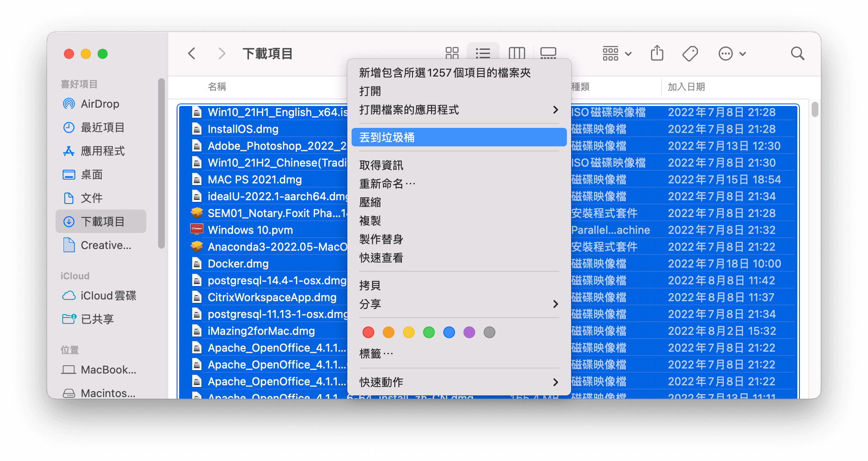Apply the red tag color

pyautogui.click(x=368, y=332)
